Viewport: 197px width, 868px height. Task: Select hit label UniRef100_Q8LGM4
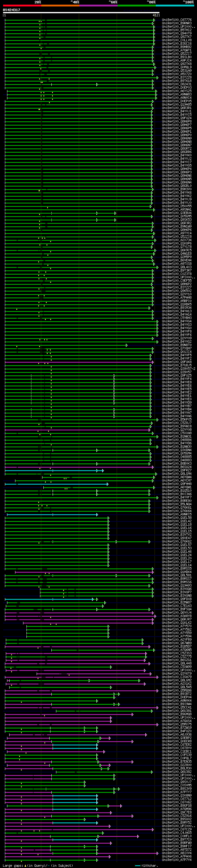click(176, 474)
